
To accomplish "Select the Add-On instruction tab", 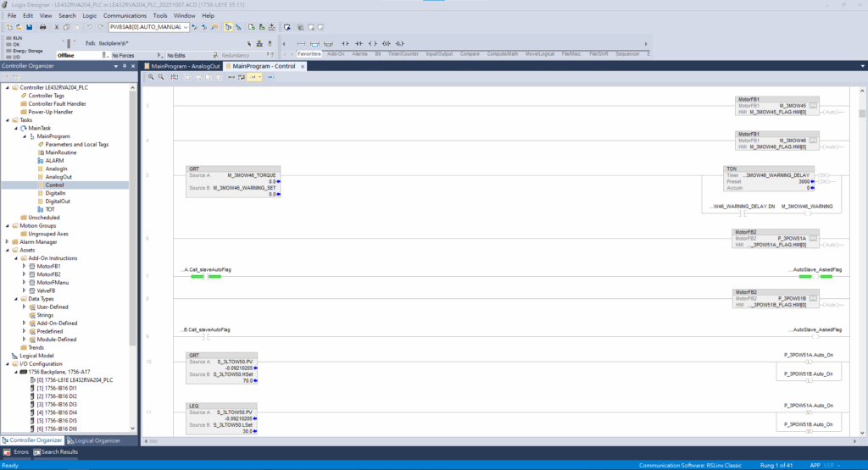I will (336, 53).
